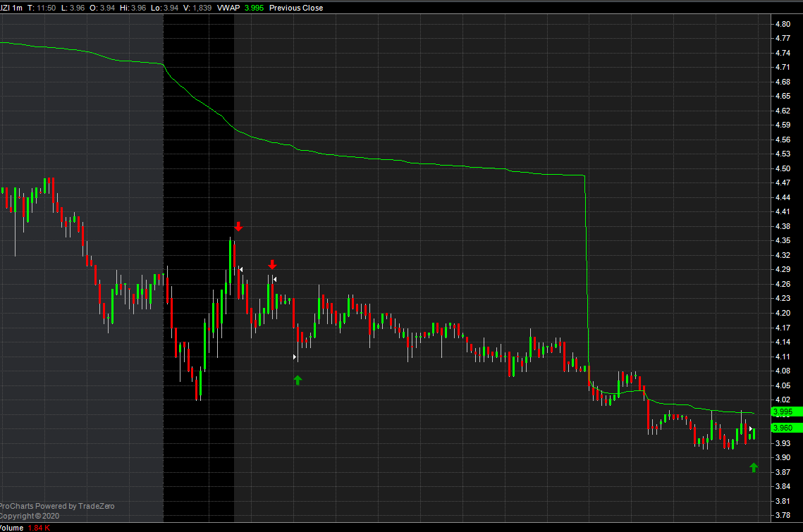Click the 3.93 price axis label
Viewport: 803px width, 532px height.
[783, 443]
